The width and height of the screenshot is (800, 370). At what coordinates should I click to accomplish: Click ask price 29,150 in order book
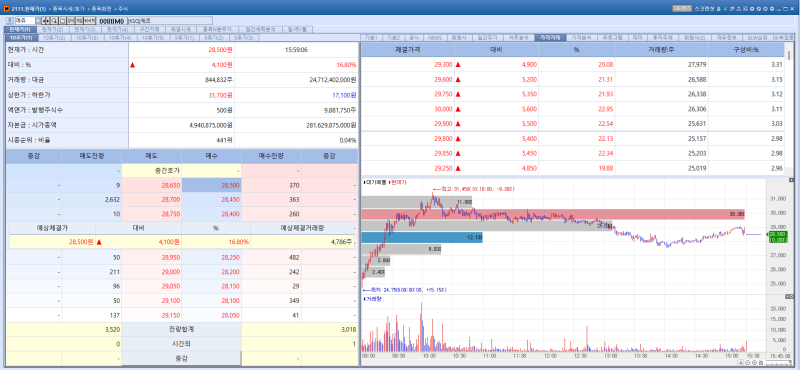coord(152,315)
